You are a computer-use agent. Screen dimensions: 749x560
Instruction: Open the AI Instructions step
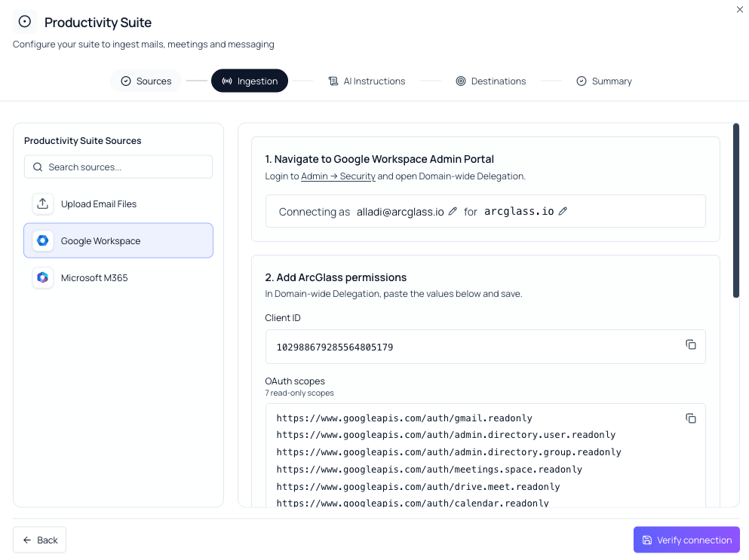(x=367, y=81)
